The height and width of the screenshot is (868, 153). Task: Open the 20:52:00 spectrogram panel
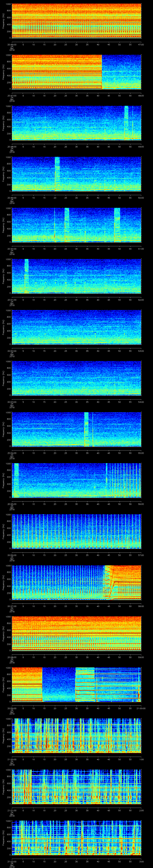76,327
